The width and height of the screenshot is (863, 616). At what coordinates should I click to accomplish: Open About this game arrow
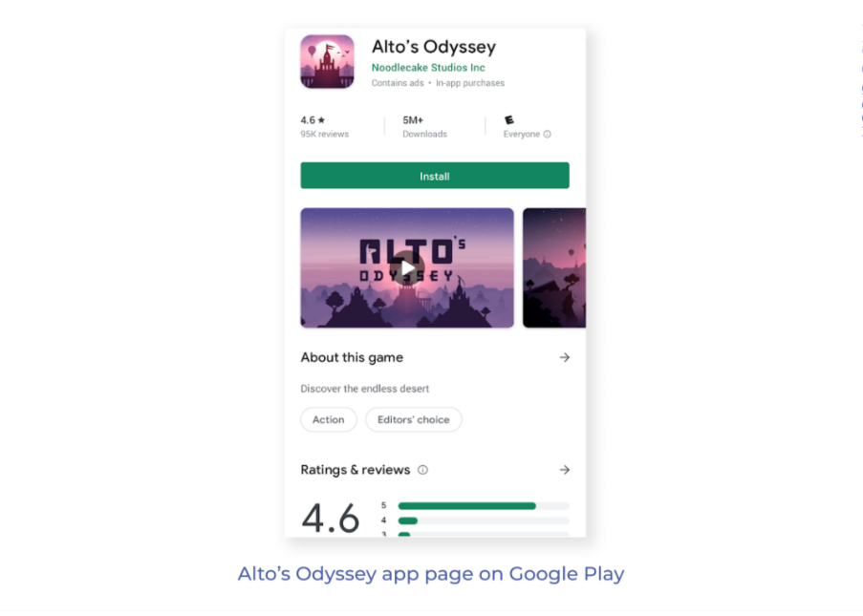564,357
